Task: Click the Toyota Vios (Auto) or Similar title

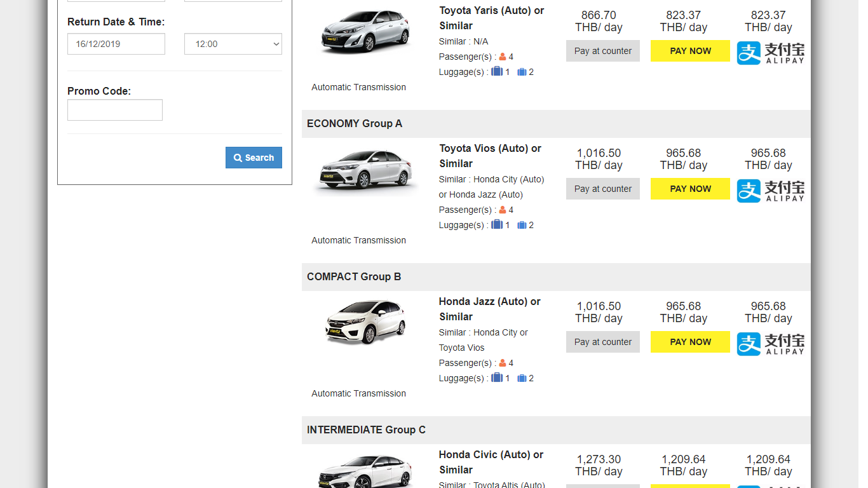Action: (x=491, y=156)
